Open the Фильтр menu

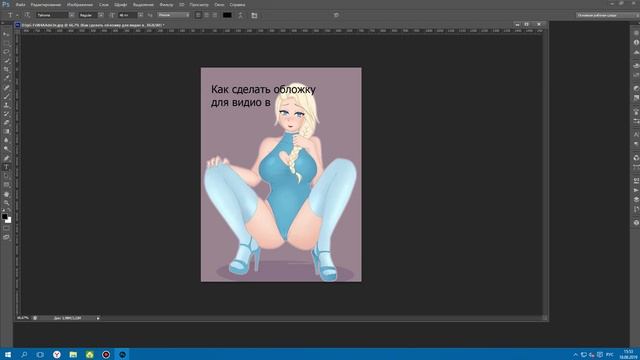(x=166, y=4)
